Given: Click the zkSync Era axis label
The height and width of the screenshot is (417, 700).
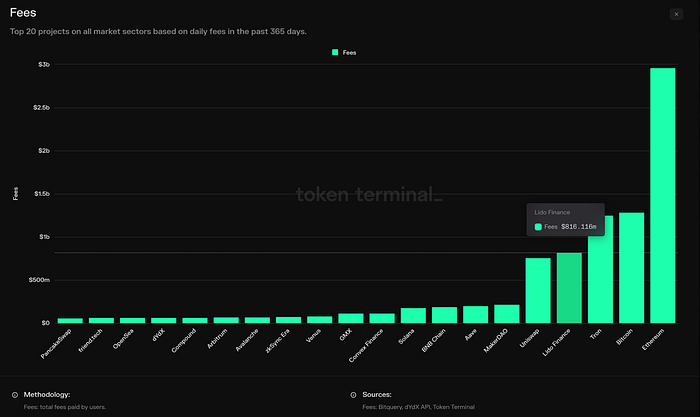Looking at the screenshot, I should [x=277, y=341].
